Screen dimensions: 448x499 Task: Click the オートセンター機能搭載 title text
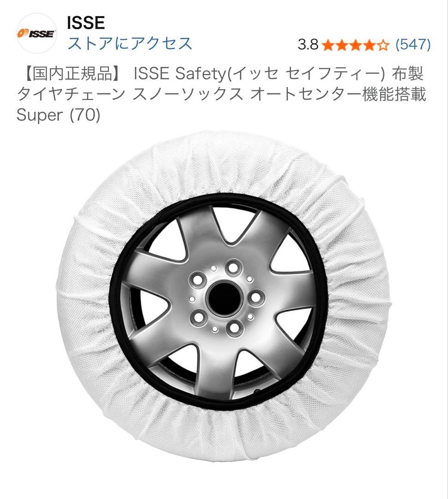338,94
